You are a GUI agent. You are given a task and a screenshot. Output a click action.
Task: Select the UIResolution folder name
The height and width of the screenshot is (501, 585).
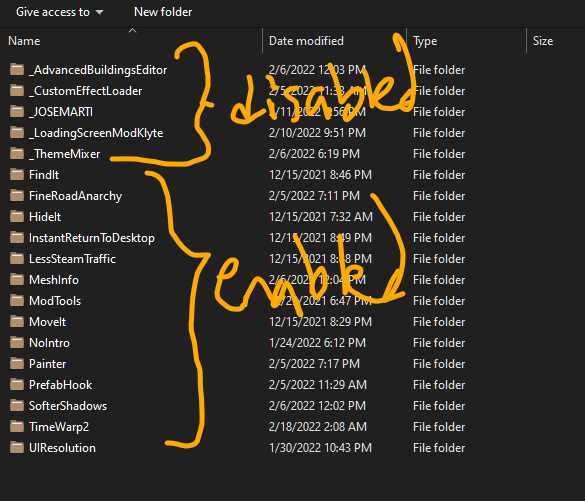click(62, 448)
